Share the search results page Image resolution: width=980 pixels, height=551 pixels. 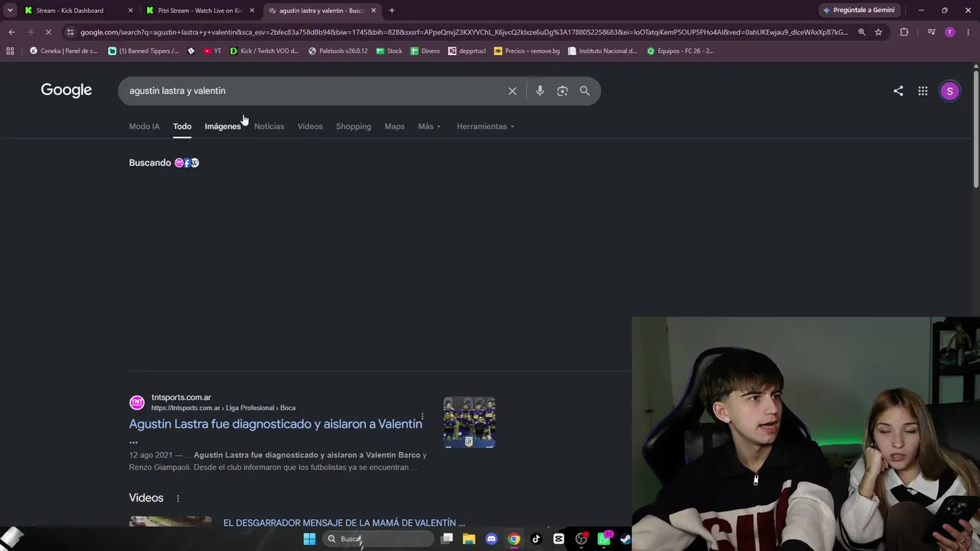pos(898,91)
